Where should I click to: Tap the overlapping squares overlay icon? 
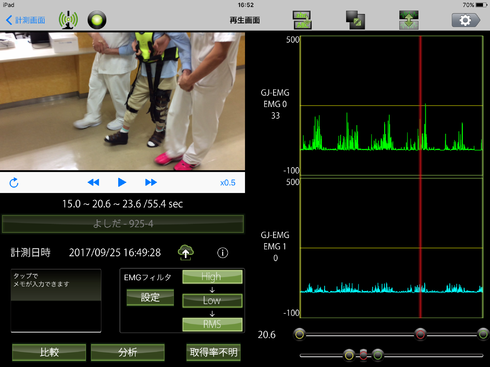coord(355,20)
